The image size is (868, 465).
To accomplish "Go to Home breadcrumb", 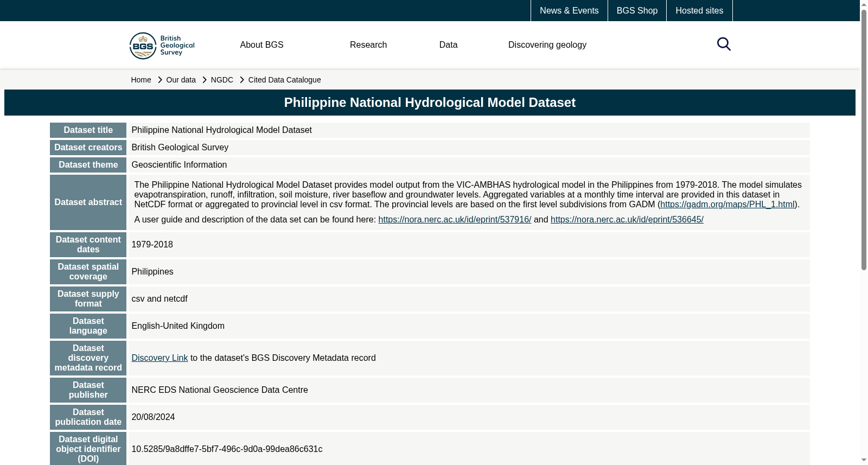I will pos(141,80).
